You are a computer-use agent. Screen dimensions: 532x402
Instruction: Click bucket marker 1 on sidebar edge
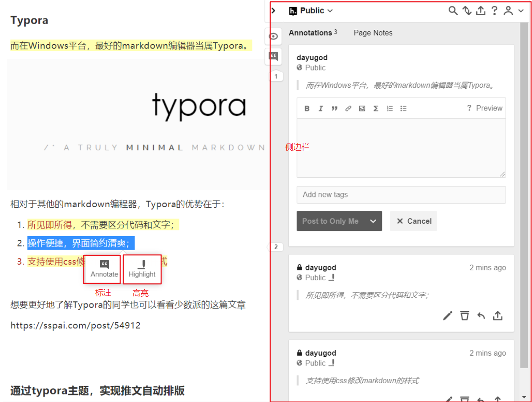pos(276,76)
